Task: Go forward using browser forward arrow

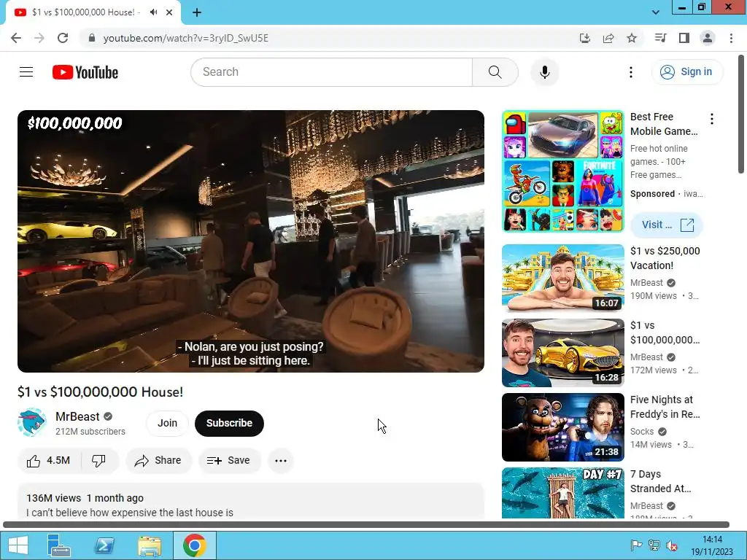Action: pos(39,38)
